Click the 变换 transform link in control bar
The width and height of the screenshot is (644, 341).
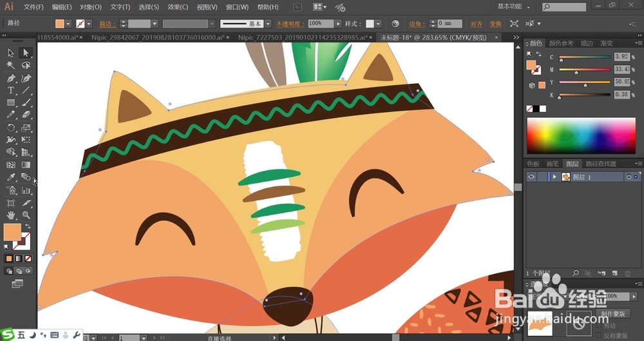point(495,24)
